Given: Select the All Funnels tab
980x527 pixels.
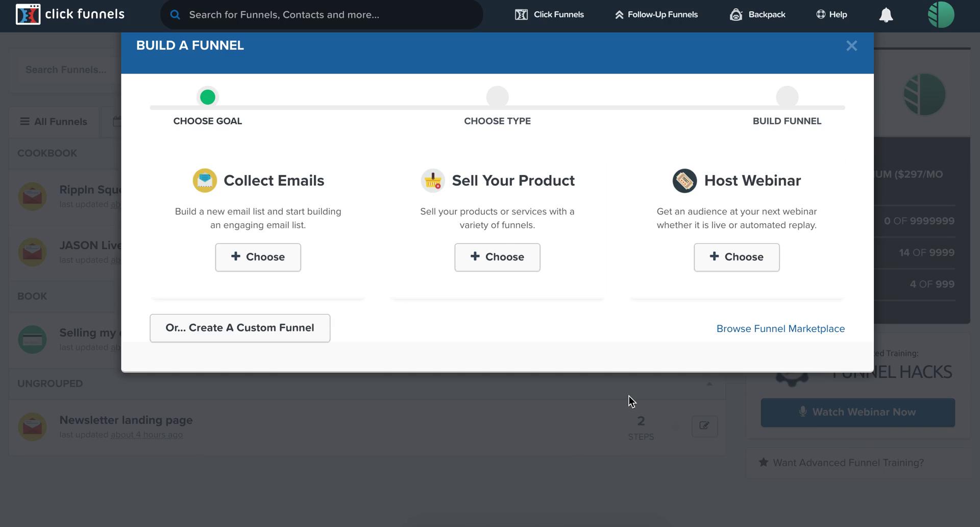Looking at the screenshot, I should [54, 122].
